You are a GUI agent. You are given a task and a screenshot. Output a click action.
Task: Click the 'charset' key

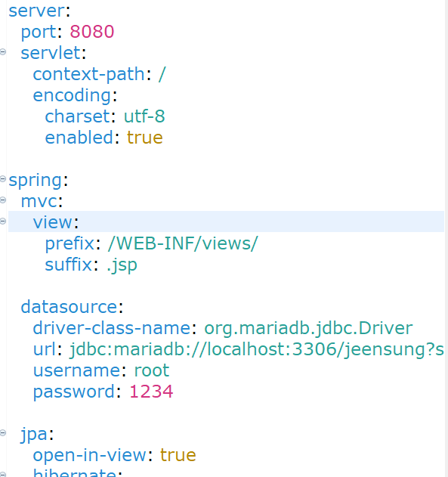pyautogui.click(x=77, y=116)
